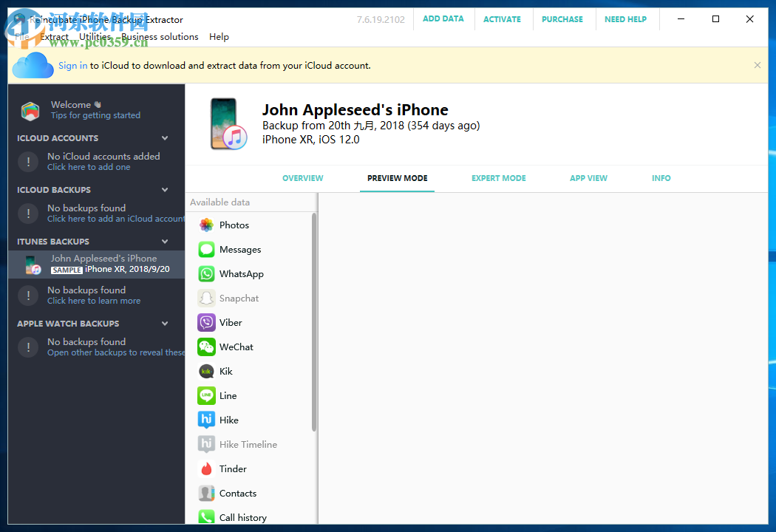Collapse the ITUNES BACKUPS section
The width and height of the screenshot is (776, 532).
164,241
